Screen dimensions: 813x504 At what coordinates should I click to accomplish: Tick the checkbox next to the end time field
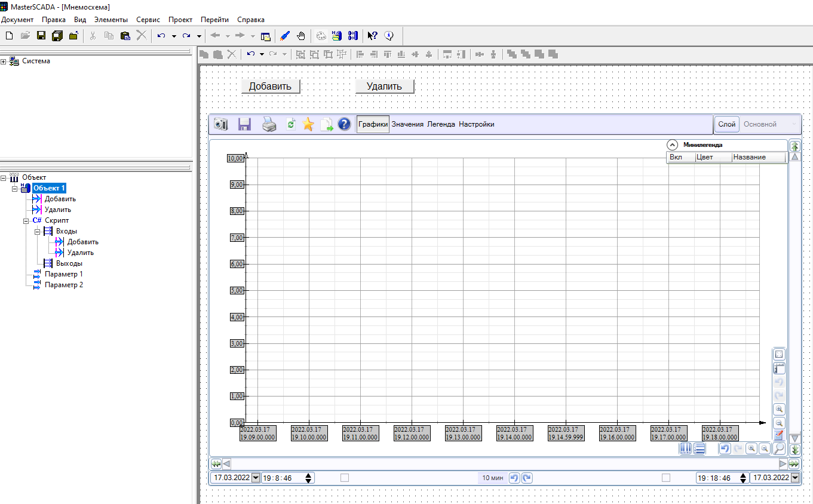pyautogui.click(x=666, y=478)
